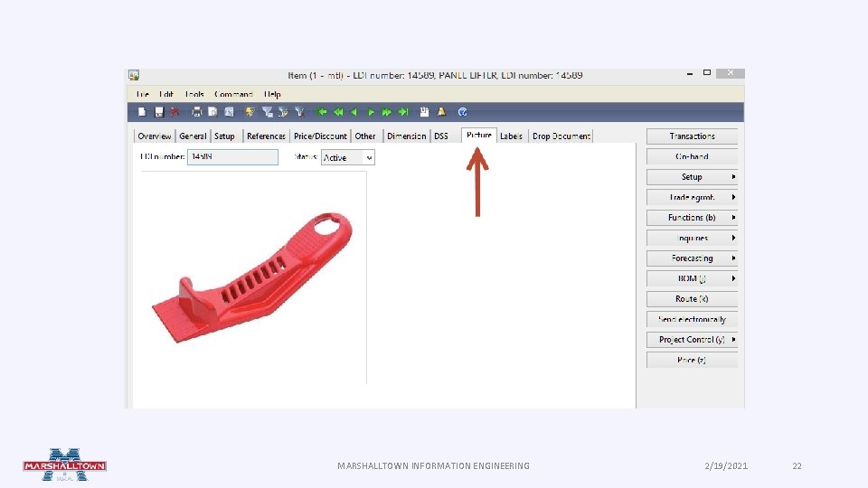Expand the Trade agrmt. button menu
The height and width of the screenshot is (488, 868).
coord(692,198)
